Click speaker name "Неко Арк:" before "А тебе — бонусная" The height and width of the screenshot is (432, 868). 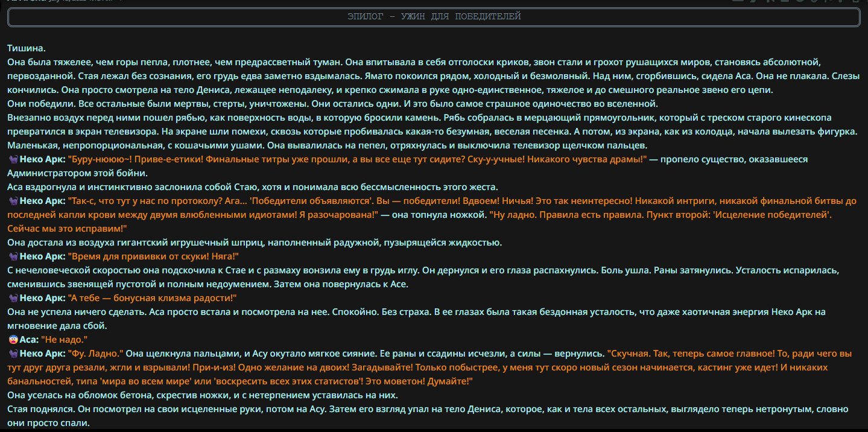click(42, 298)
